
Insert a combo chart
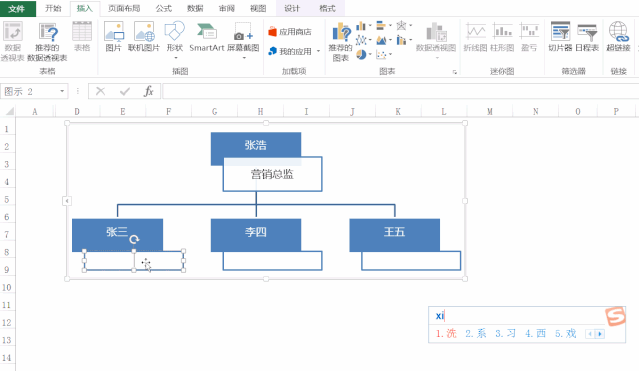point(401,40)
